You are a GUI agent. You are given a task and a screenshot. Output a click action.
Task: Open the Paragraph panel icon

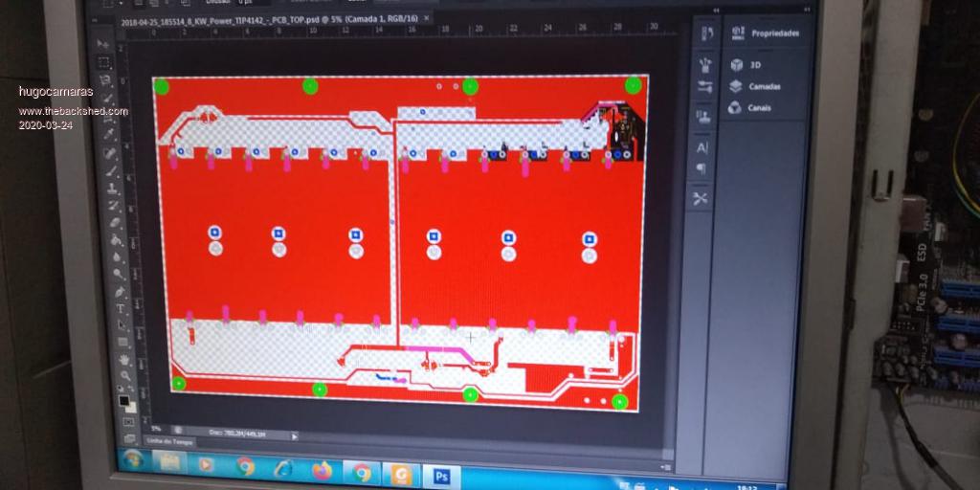702,168
